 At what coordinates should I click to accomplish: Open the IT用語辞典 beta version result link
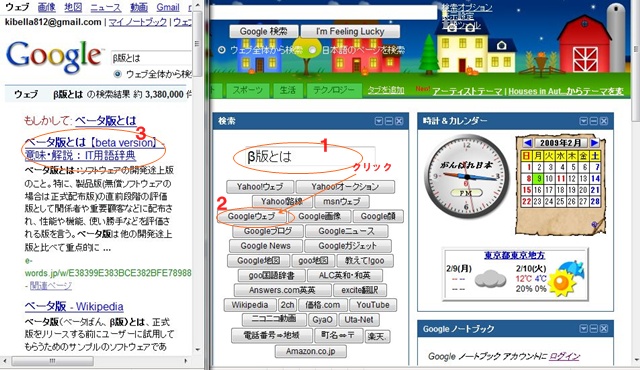click(x=93, y=149)
